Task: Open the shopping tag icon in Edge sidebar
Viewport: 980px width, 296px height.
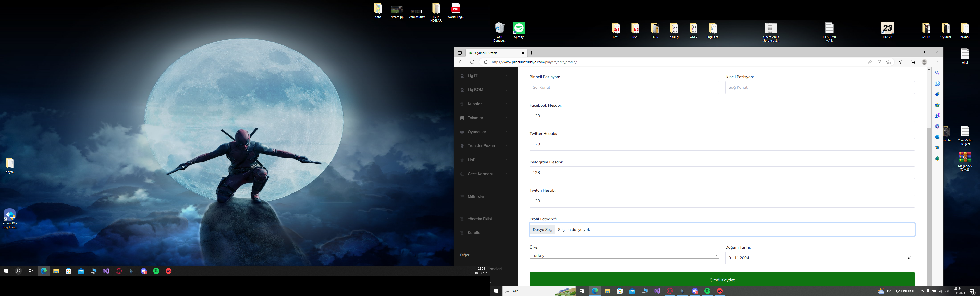Action: coord(937,94)
